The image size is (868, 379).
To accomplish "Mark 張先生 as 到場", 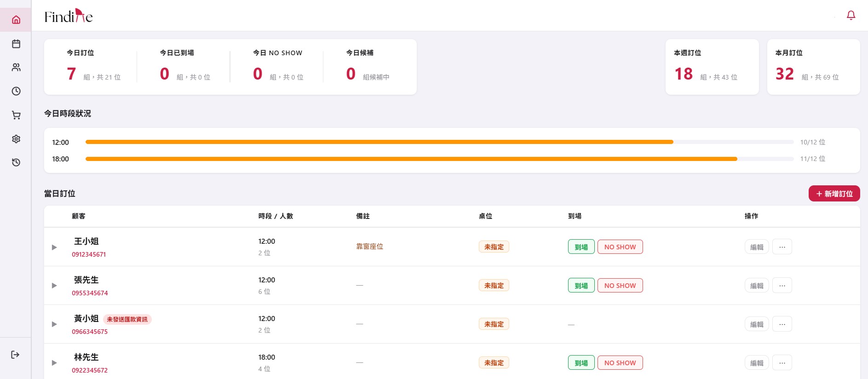I will click(581, 286).
